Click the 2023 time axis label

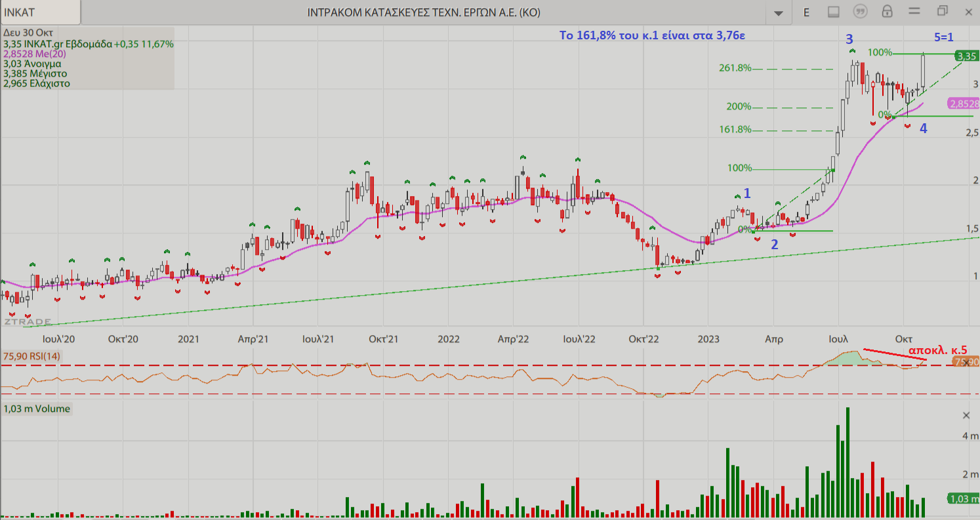pyautogui.click(x=708, y=339)
